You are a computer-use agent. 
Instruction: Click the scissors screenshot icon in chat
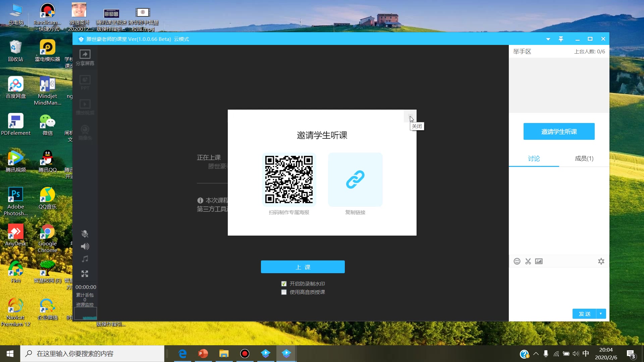pos(528,261)
